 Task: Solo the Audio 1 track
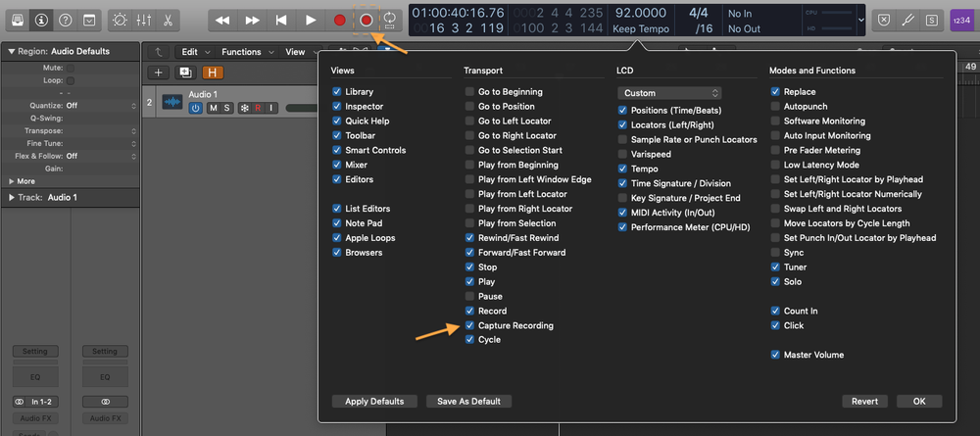click(227, 108)
